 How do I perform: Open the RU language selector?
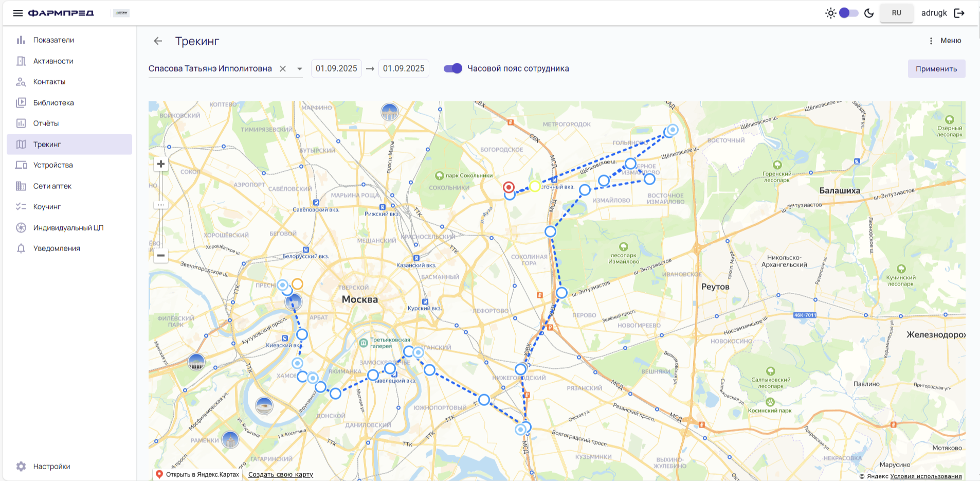[x=896, y=13]
